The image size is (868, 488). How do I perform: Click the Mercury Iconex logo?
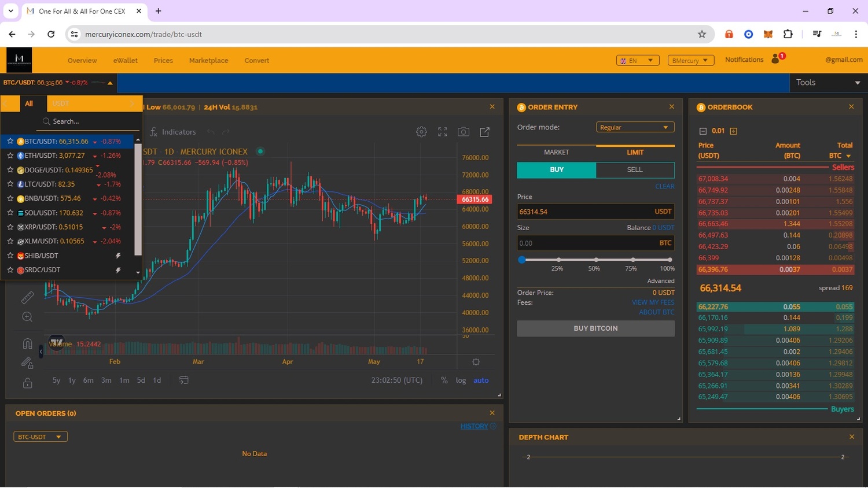[19, 60]
